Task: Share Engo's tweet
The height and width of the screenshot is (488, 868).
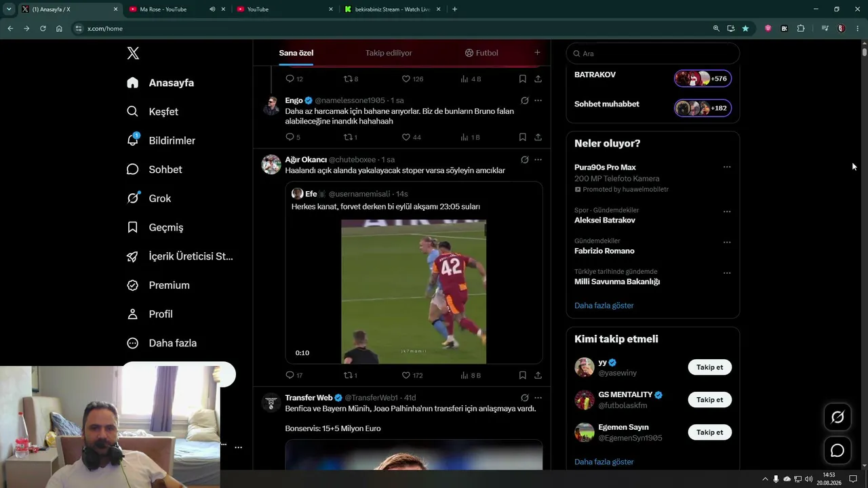Action: [538, 137]
